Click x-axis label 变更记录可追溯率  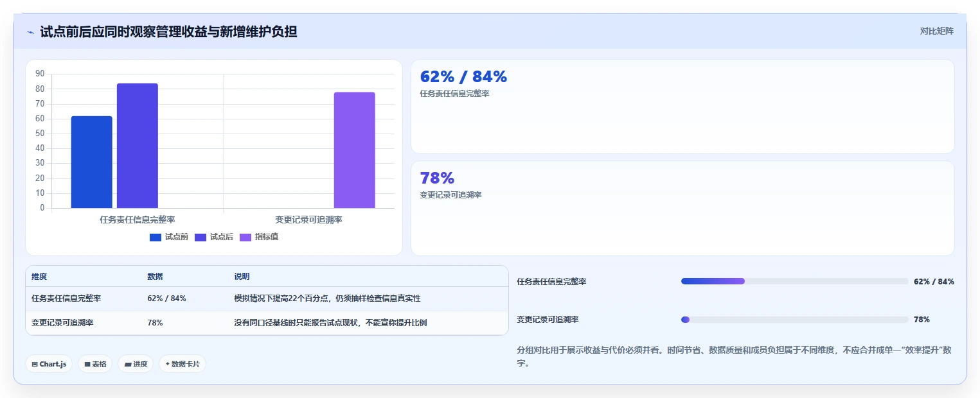(308, 220)
